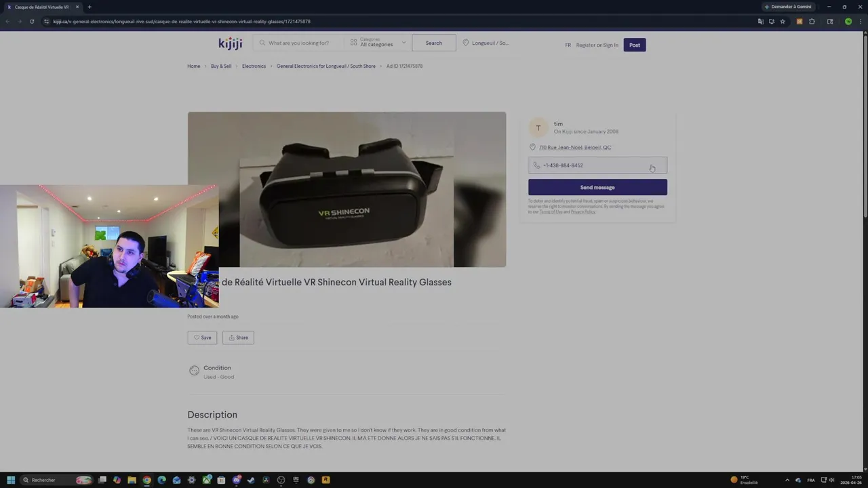Click the FRA language indicator
The width and height of the screenshot is (868, 488).
pyautogui.click(x=811, y=480)
